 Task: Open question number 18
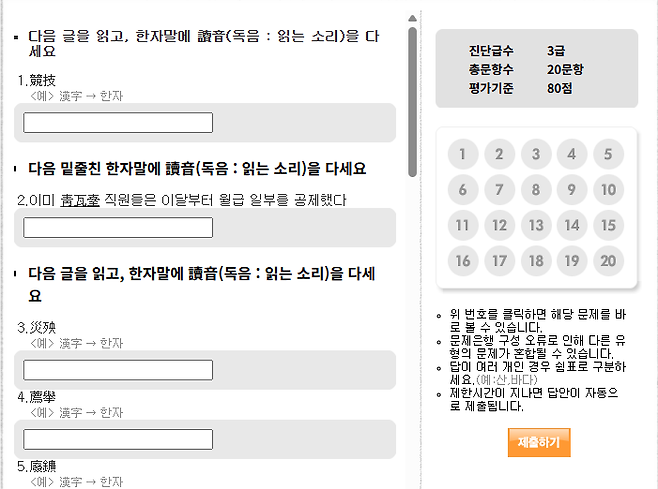click(536, 261)
